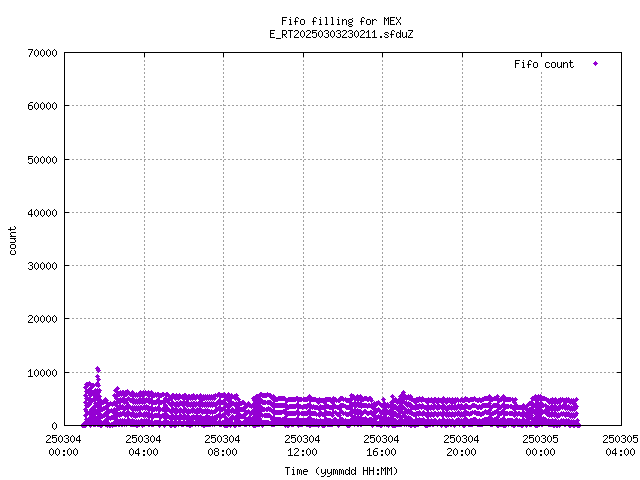Click the peak data point above 10000
The height and width of the screenshot is (480, 640).
(98, 369)
